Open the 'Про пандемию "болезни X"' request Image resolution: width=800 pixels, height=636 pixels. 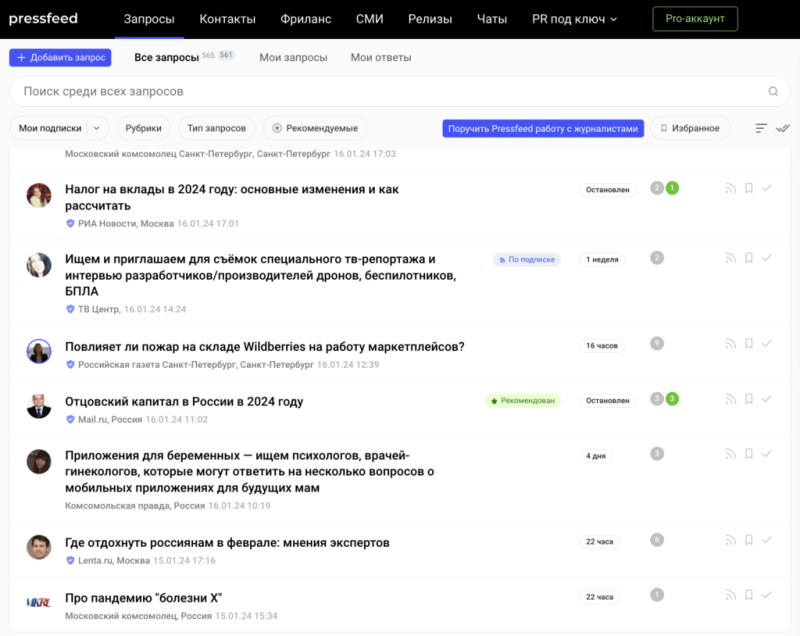143,598
